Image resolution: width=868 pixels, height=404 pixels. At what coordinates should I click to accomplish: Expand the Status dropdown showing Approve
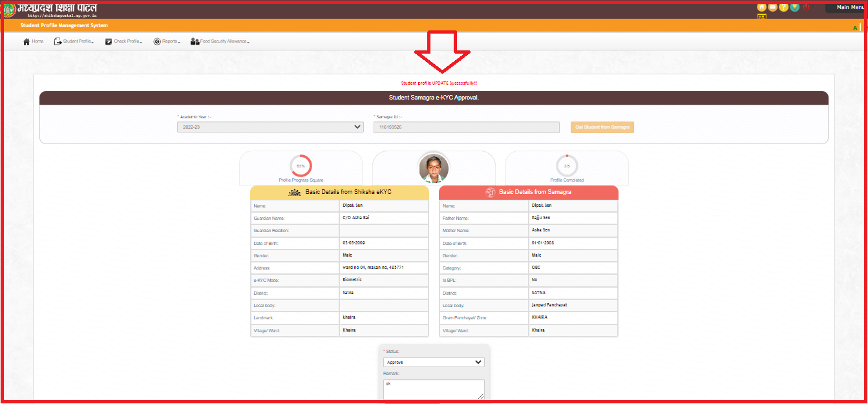click(x=433, y=363)
